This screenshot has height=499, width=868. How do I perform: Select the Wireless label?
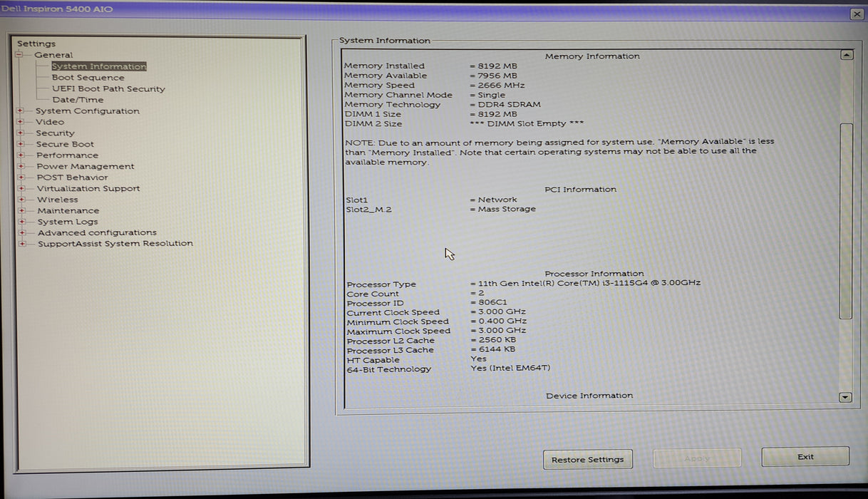(x=58, y=200)
